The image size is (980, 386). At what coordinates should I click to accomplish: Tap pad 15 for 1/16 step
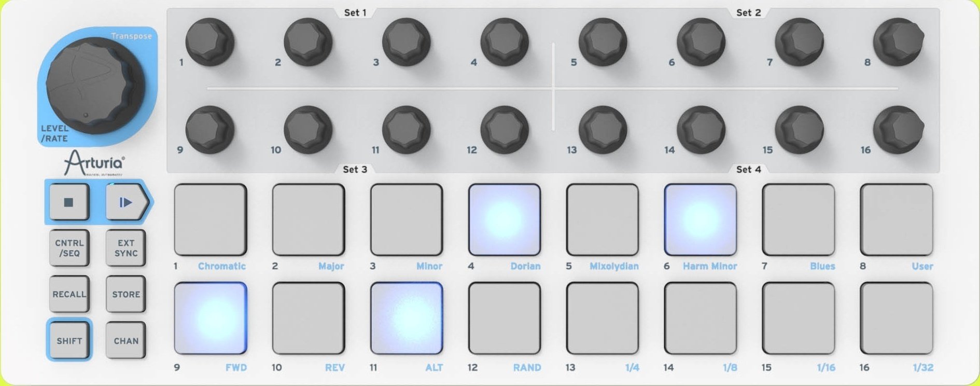(798, 318)
